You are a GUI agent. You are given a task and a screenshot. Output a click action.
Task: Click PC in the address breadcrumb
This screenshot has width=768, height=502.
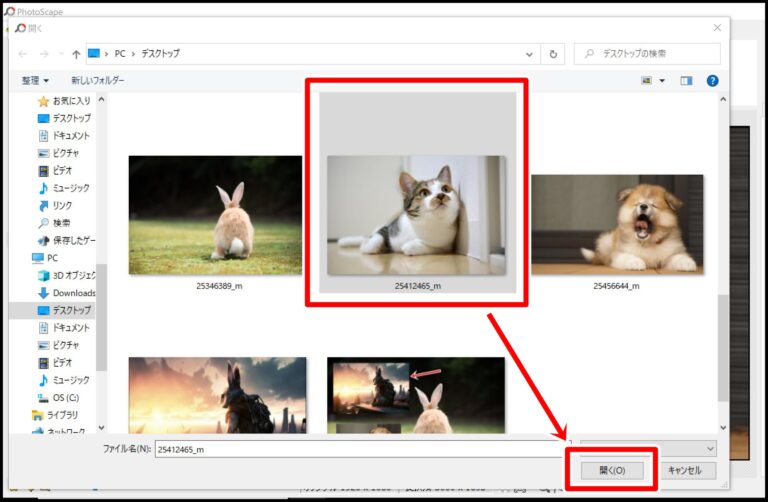tap(120, 54)
